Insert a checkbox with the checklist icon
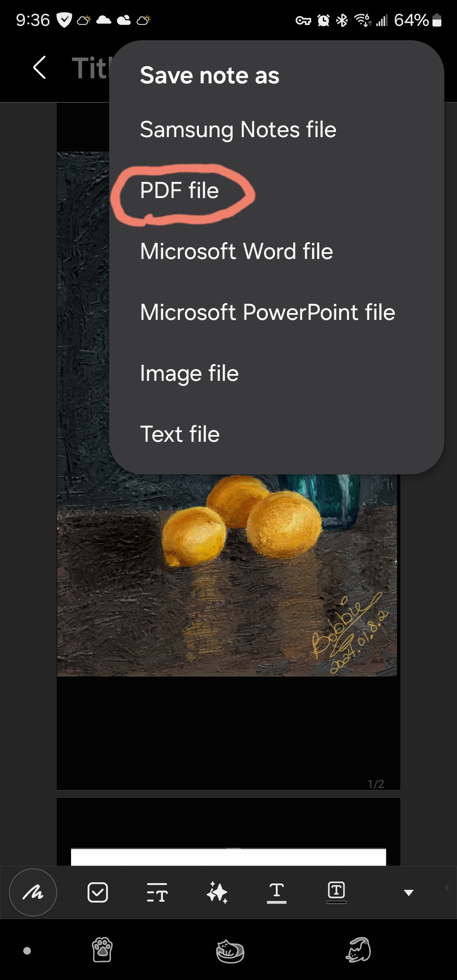 (98, 892)
